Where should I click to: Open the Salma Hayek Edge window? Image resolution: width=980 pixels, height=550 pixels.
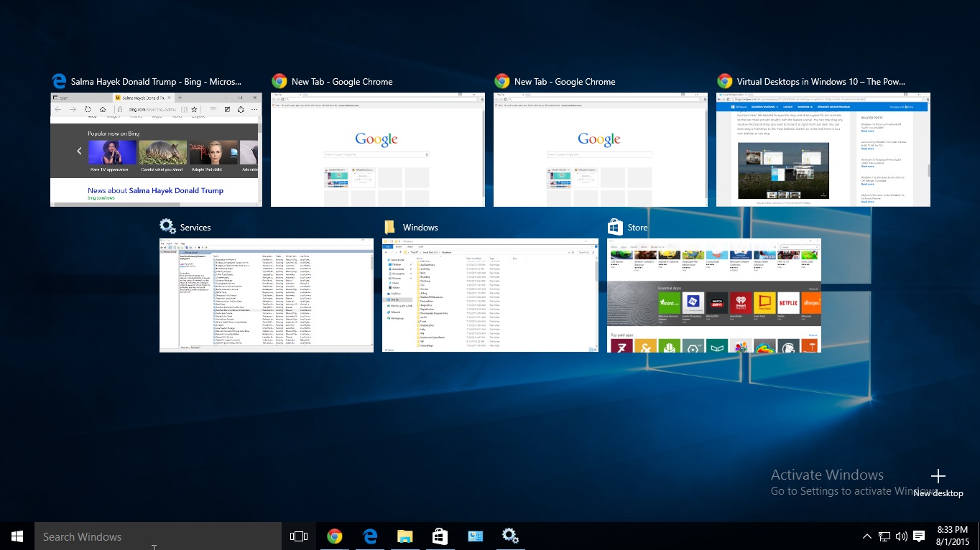click(x=155, y=149)
